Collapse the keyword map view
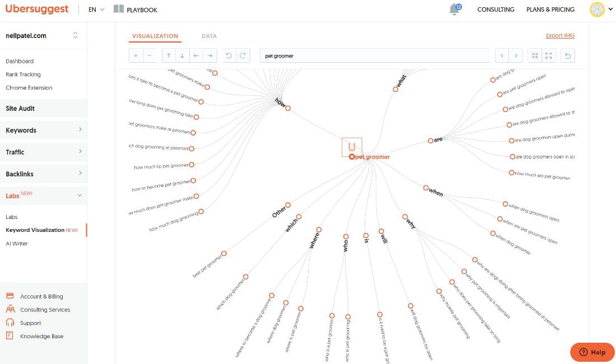The height and width of the screenshot is (364, 616). click(534, 55)
